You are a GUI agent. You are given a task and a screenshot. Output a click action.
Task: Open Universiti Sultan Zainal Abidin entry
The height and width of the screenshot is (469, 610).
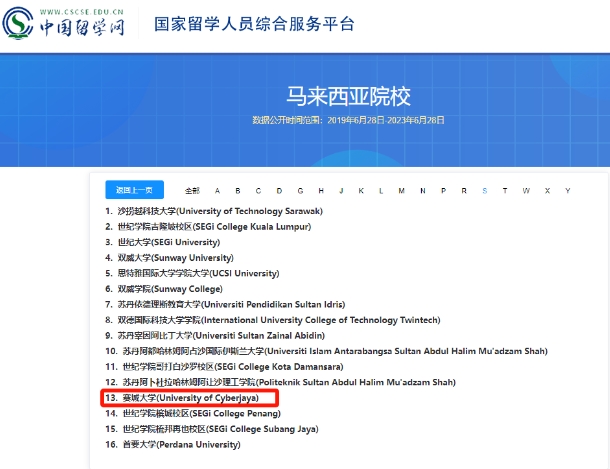pos(215,336)
